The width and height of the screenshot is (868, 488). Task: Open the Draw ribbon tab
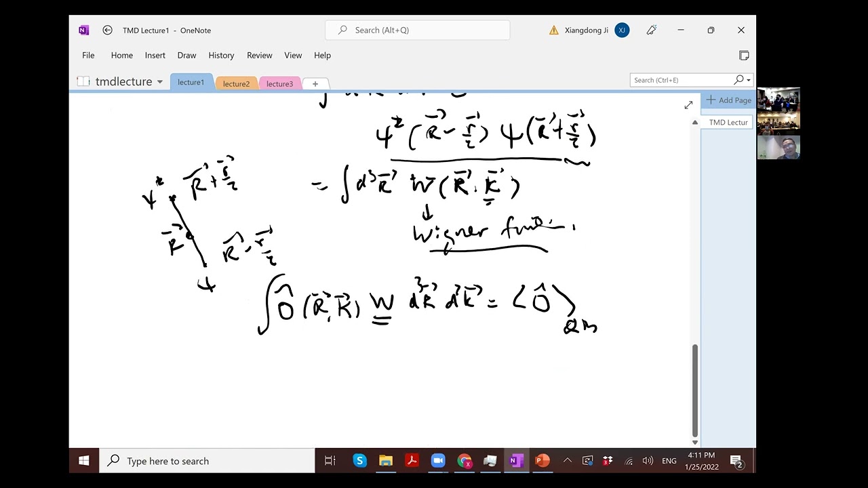[x=186, y=55]
